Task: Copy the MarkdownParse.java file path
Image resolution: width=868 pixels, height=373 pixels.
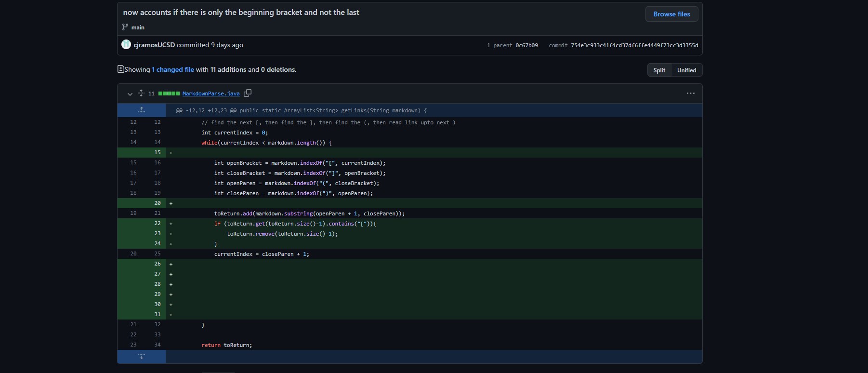Action: pos(248,93)
